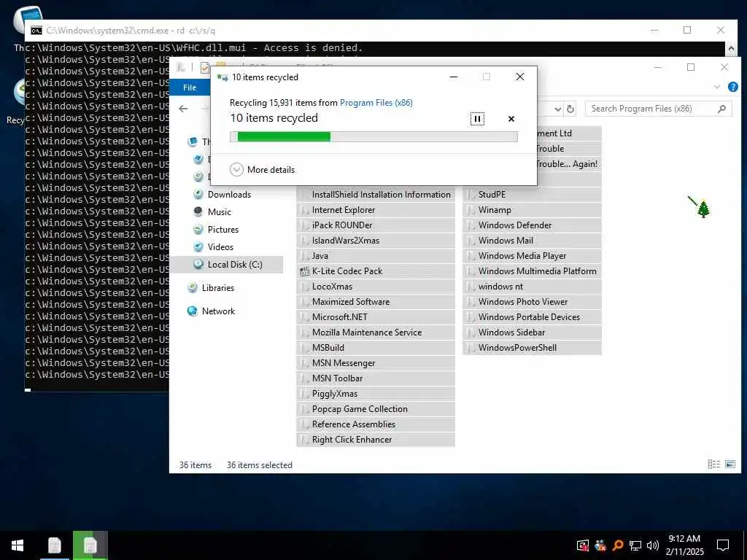Open the Windows Start menu
The height and width of the screenshot is (560, 747).
coord(18,545)
